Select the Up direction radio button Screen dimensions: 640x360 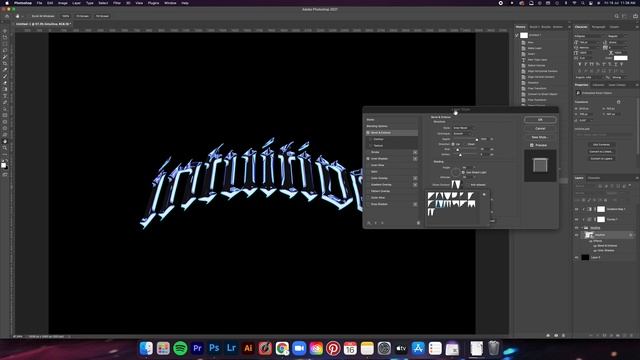453,144
